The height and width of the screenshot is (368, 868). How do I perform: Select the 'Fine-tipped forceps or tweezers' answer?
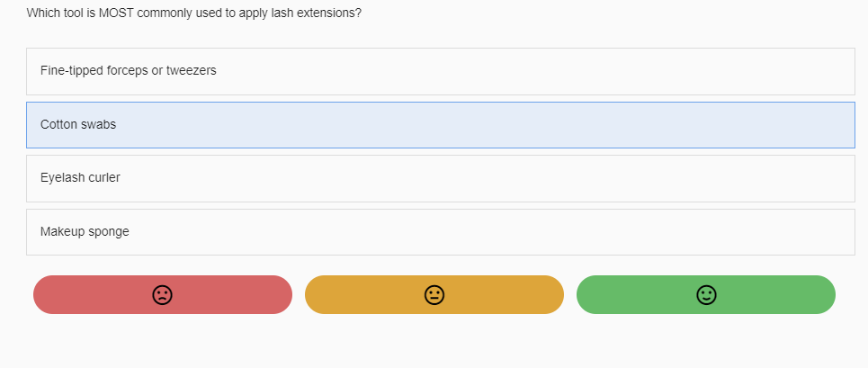pos(440,71)
